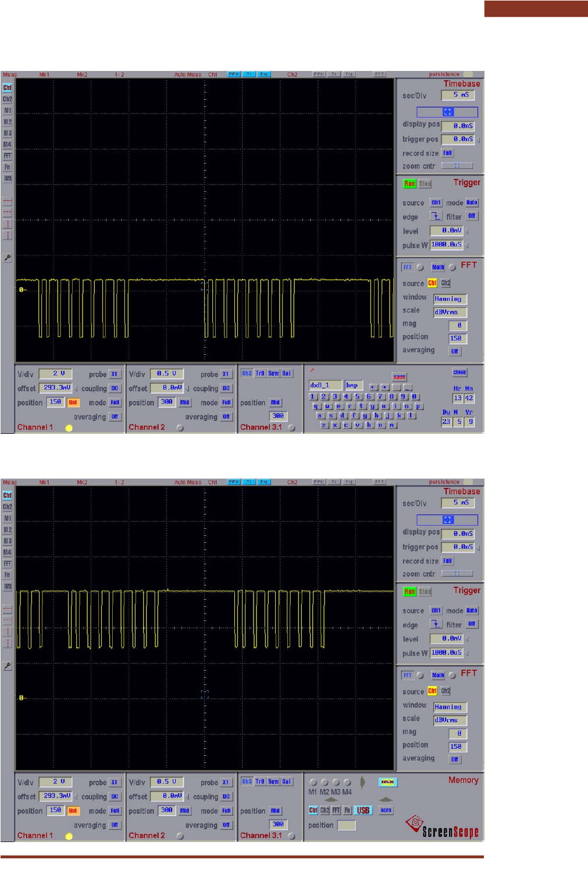Select the M1 radio button in Memory panel
Viewport: 588px width, 888px height.
coord(313,782)
